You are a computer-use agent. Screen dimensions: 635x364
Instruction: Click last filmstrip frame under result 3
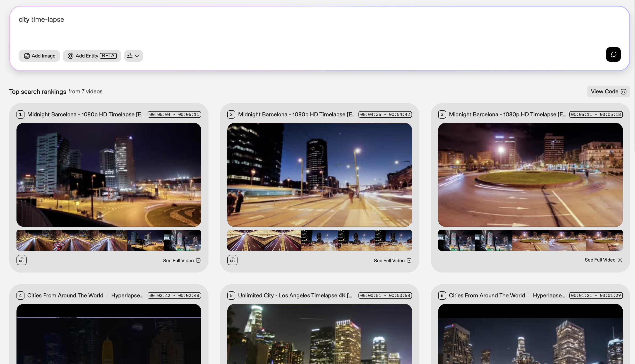(x=604, y=240)
